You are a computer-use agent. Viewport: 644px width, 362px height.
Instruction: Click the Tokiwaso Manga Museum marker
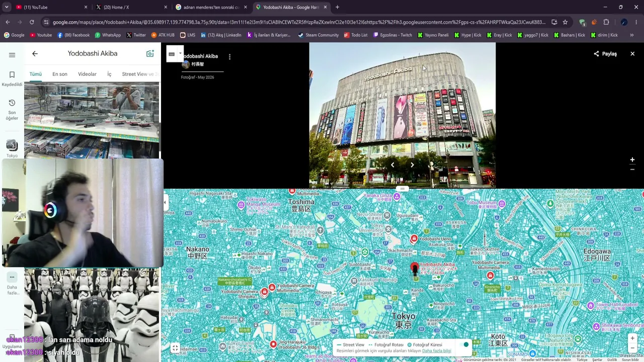(x=242, y=205)
